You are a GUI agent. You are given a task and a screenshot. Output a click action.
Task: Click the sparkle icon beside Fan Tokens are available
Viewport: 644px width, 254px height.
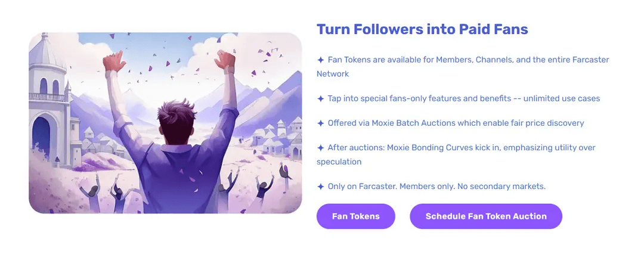[x=320, y=60]
